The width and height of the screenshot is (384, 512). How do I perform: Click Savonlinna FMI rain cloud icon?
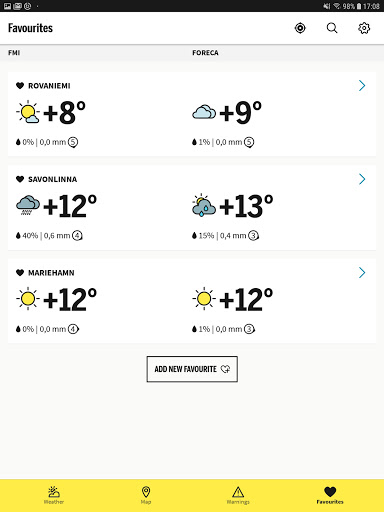pos(28,205)
